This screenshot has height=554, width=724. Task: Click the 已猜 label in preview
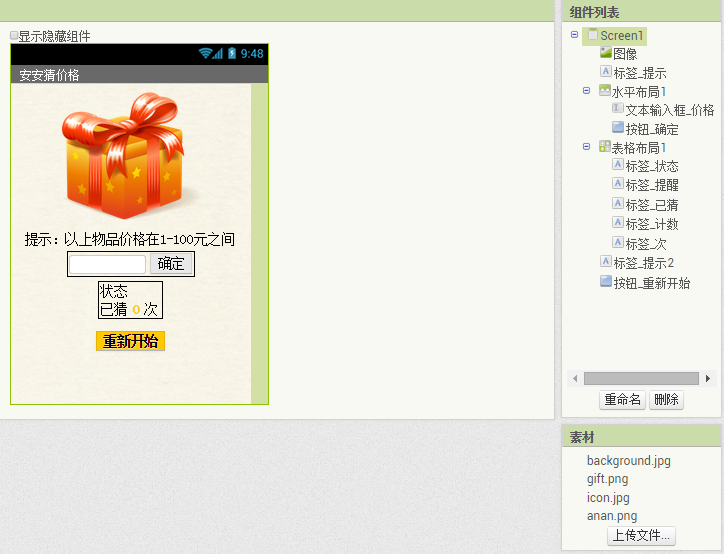(114, 309)
